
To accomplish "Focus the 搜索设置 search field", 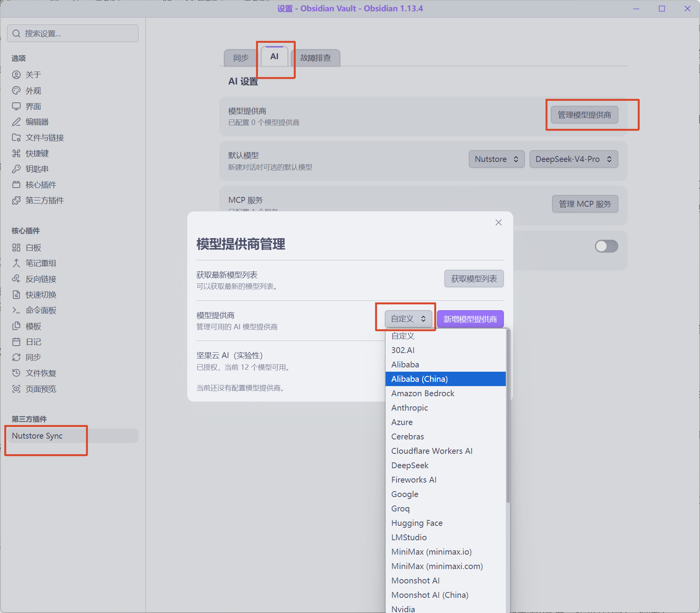I will click(73, 33).
